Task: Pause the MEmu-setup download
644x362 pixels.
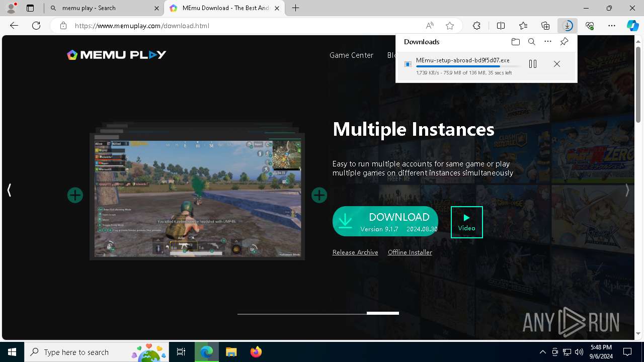Action: pos(533,64)
